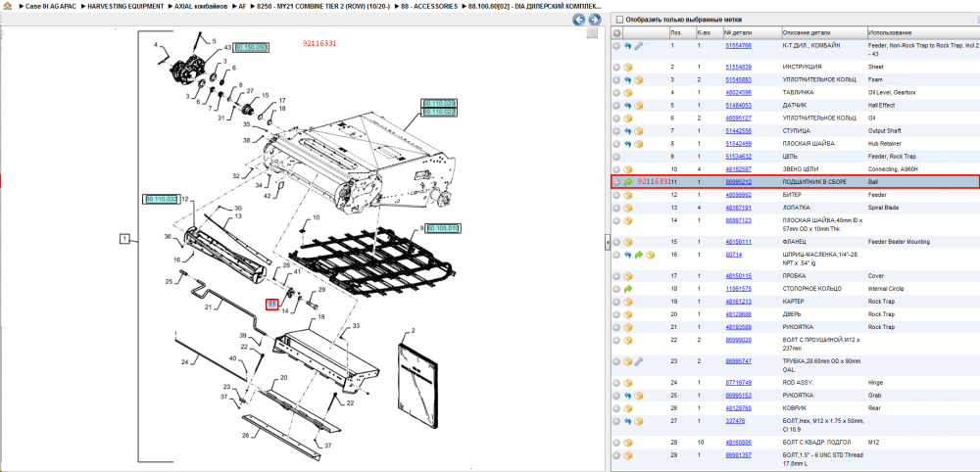Screen dimensions: 980x472
Task: Click 'Oil Level, Gearbox' usage text
Action: (x=892, y=92)
